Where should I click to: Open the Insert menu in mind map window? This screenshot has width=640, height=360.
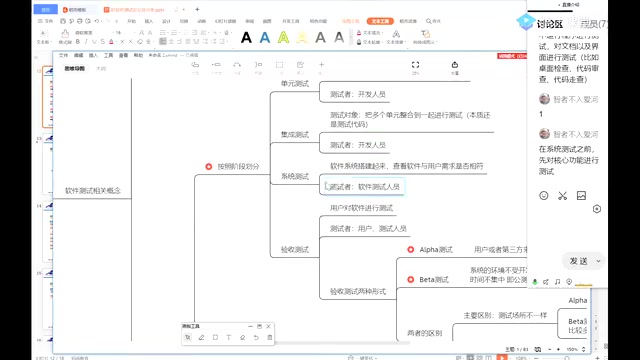pyautogui.click(x=93, y=55)
